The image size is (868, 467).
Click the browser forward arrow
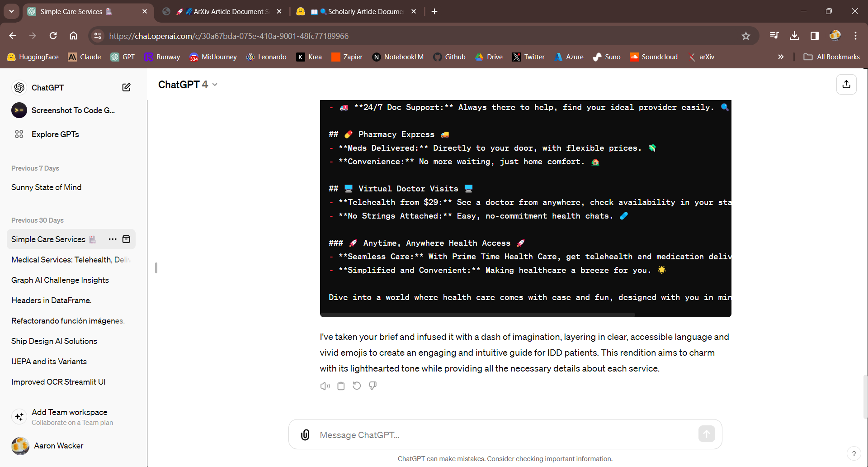(x=33, y=36)
